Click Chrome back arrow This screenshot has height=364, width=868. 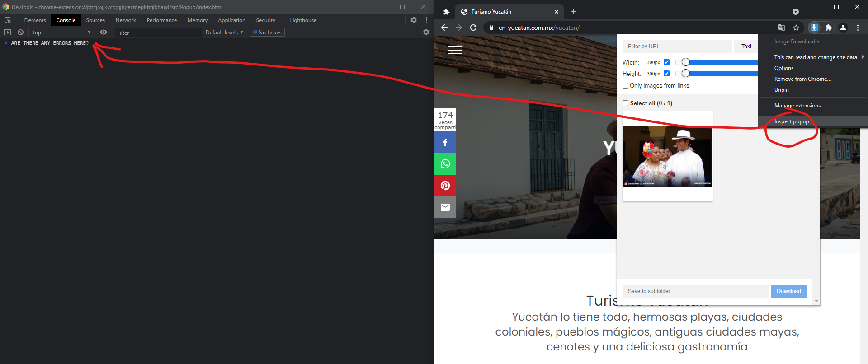click(x=444, y=28)
